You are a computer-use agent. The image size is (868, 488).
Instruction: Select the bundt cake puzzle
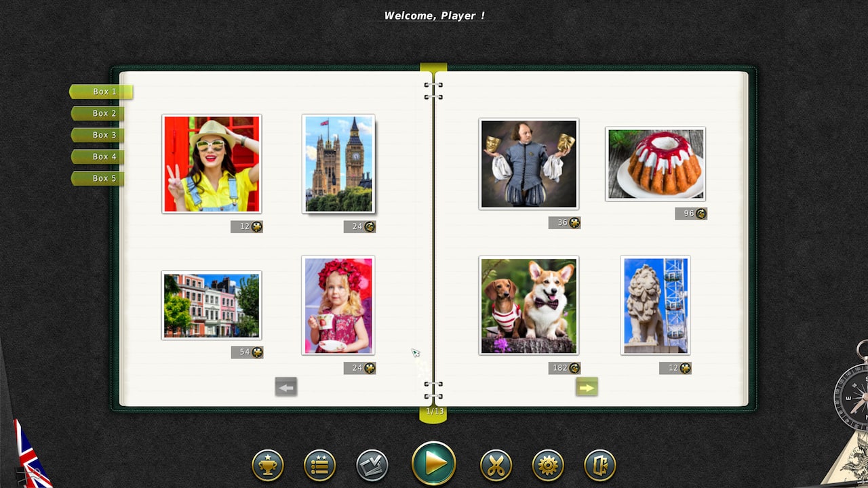pos(656,164)
